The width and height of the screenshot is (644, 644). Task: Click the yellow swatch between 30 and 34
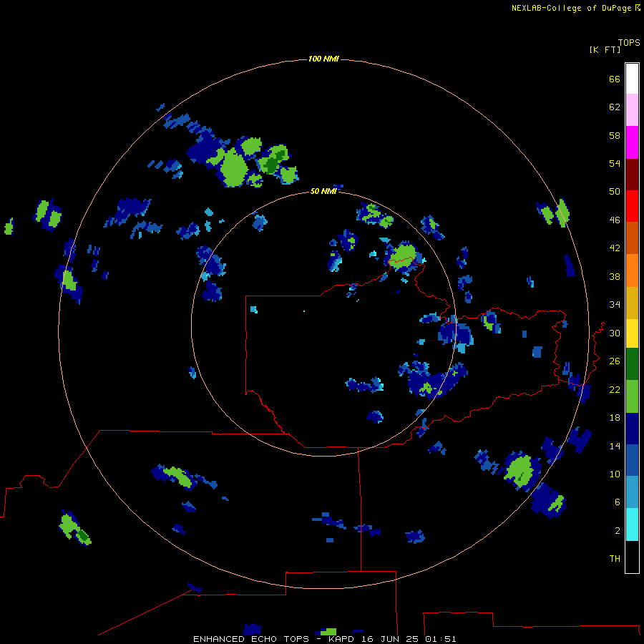(x=632, y=333)
